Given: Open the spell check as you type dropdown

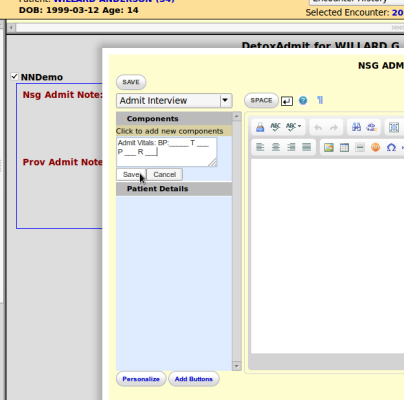Looking at the screenshot, I should pos(294,127).
